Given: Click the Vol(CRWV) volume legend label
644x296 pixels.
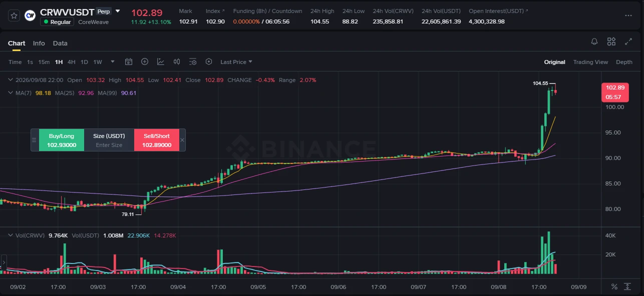Looking at the screenshot, I should (x=30, y=235).
